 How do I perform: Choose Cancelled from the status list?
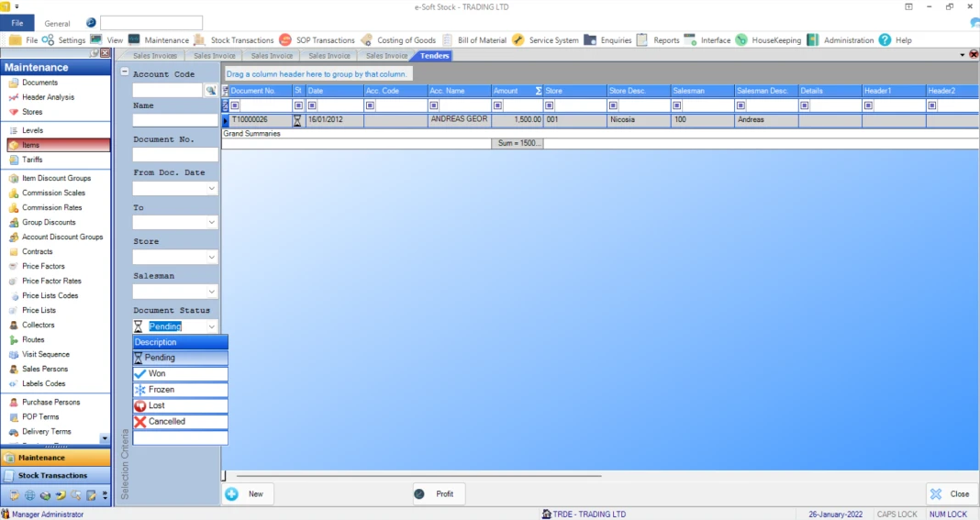pos(180,421)
